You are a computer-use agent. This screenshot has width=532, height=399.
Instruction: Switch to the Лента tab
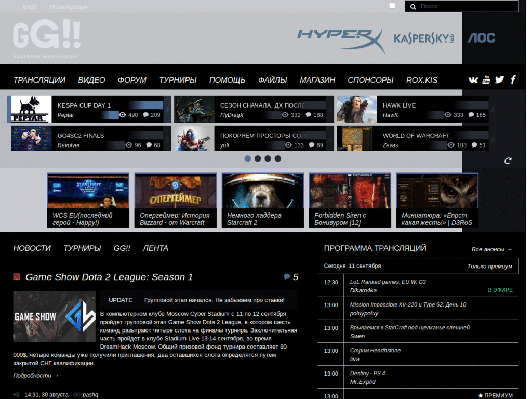[155, 248]
